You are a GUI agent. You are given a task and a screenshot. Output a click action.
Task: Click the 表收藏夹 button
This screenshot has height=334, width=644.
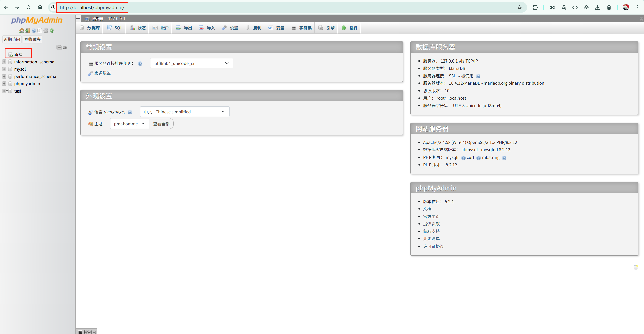(x=32, y=39)
